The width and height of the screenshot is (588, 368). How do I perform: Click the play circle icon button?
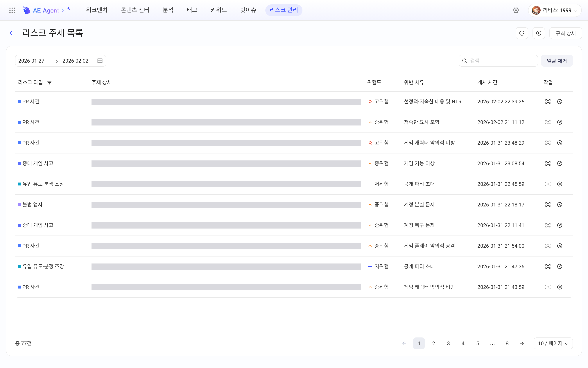pos(539,33)
